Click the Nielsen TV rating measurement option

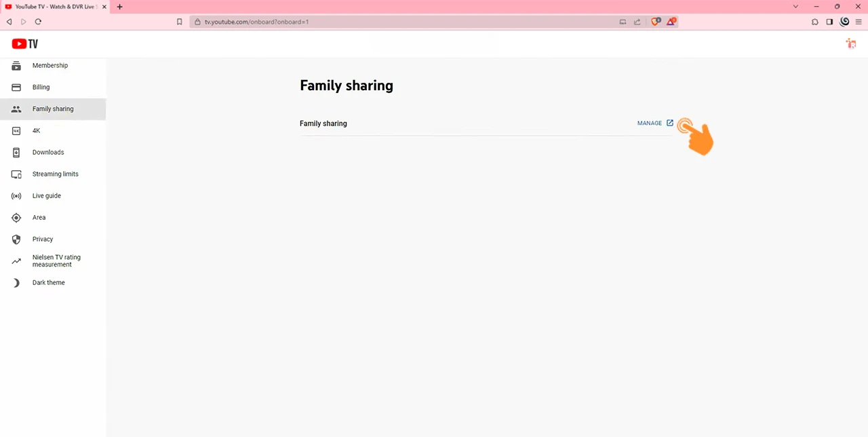point(56,261)
